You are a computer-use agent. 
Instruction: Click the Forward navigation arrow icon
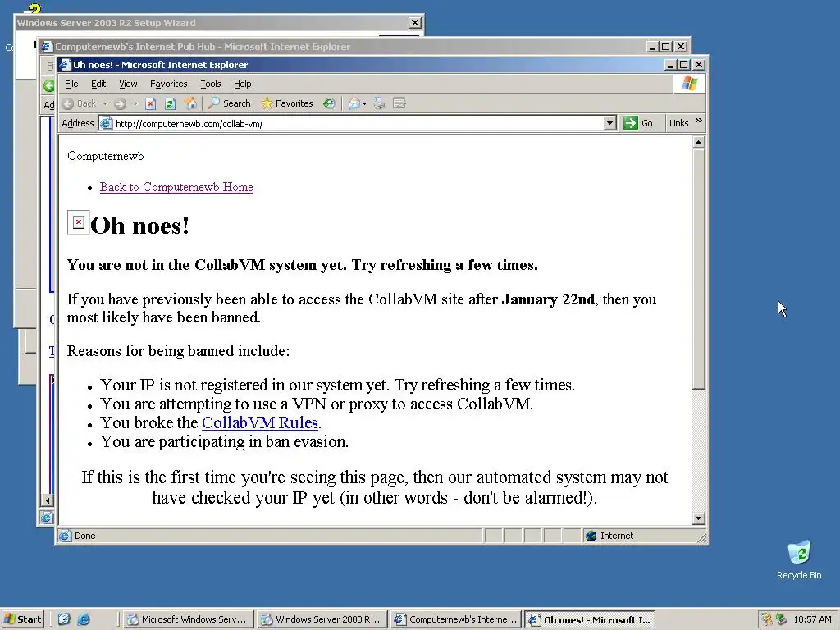[120, 103]
